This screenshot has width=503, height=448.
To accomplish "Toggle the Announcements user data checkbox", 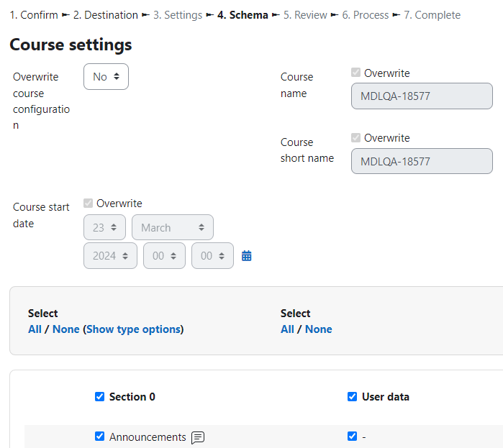I will click(x=352, y=436).
